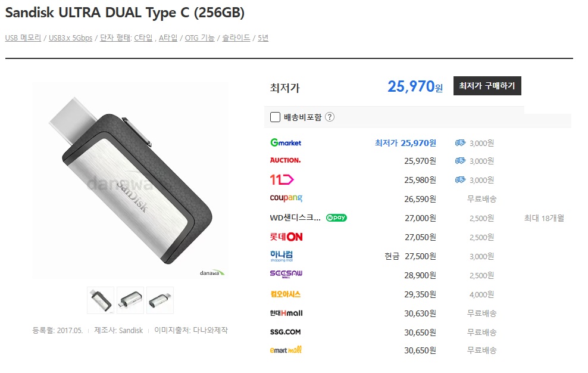Click the 슬라이드 spec link
This screenshot has width=588, height=373.
tap(236, 38)
